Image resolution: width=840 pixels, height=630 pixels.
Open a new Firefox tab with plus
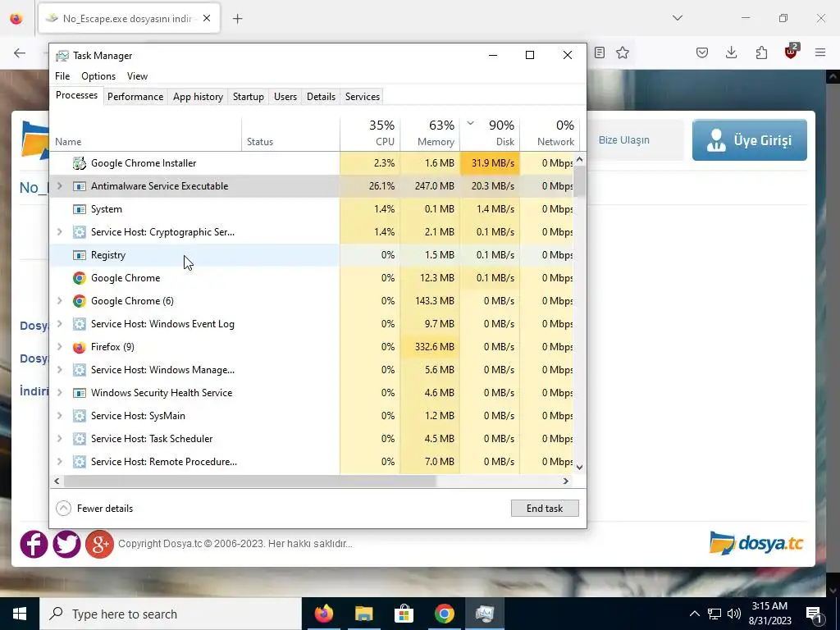(237, 19)
